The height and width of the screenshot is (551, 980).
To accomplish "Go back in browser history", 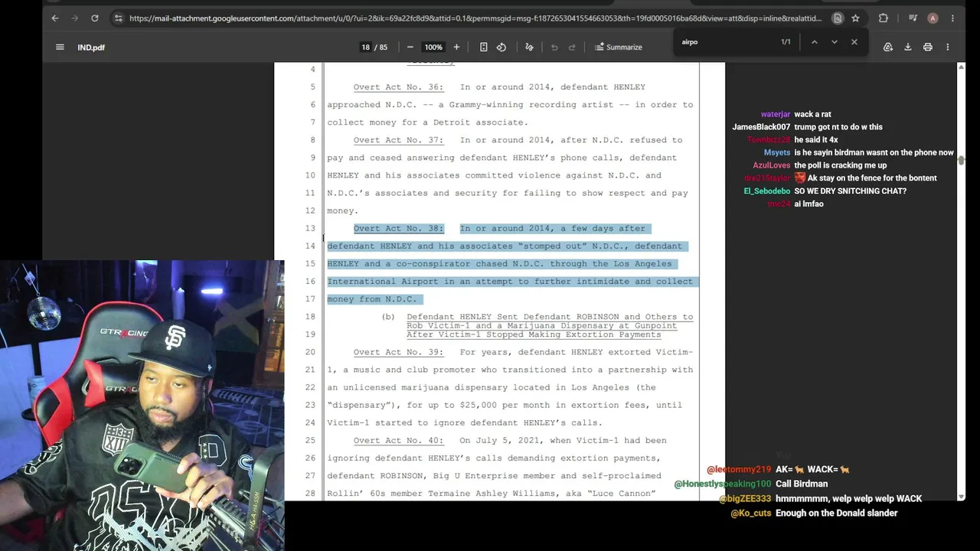I will 55,18.
